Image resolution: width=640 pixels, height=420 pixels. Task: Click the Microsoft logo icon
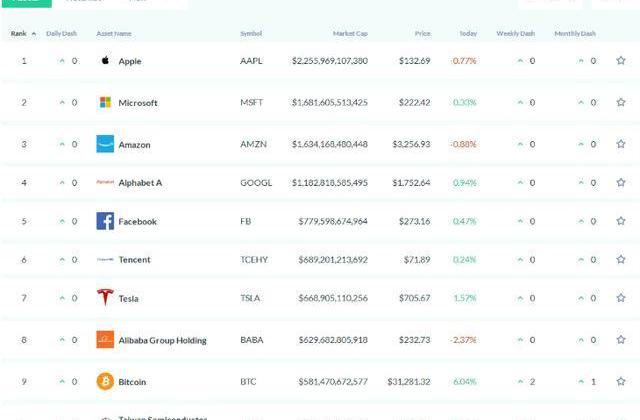point(105,102)
